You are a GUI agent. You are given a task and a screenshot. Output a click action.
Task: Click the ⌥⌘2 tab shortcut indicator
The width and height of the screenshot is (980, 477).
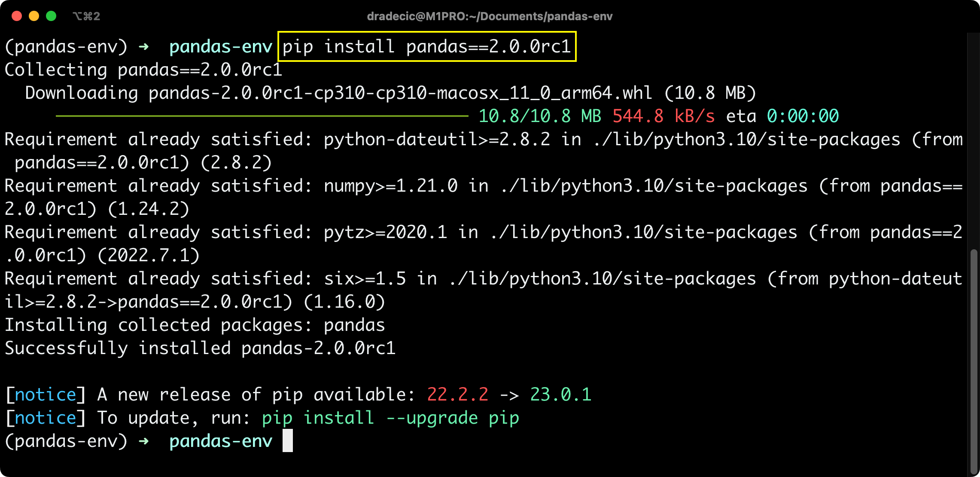coord(86,16)
